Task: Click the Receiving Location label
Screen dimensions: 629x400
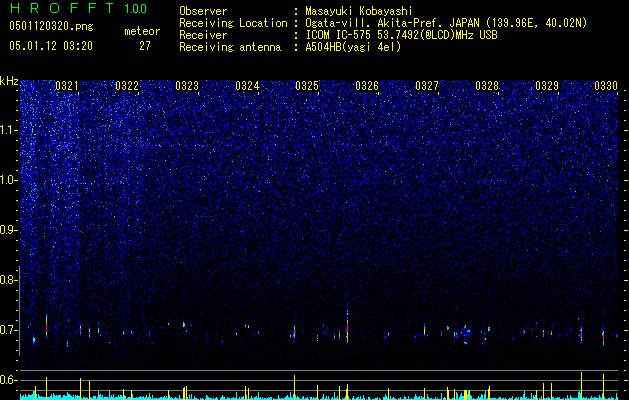Action: click(x=233, y=23)
